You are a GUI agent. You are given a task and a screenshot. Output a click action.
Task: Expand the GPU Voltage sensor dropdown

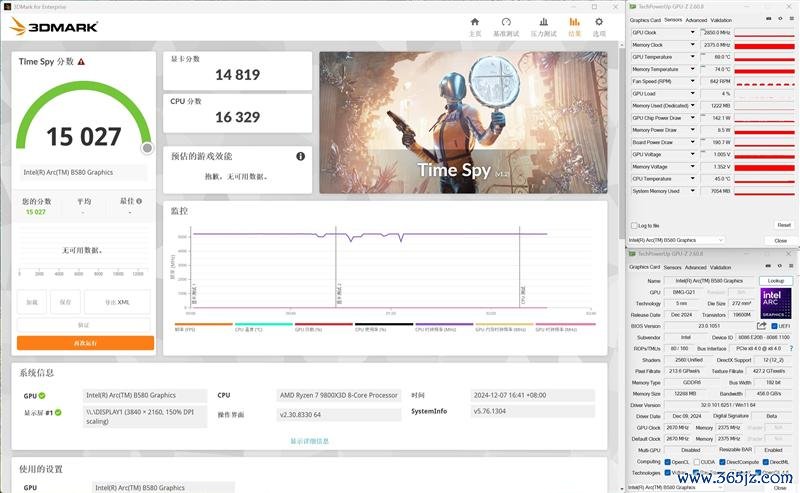692,154
